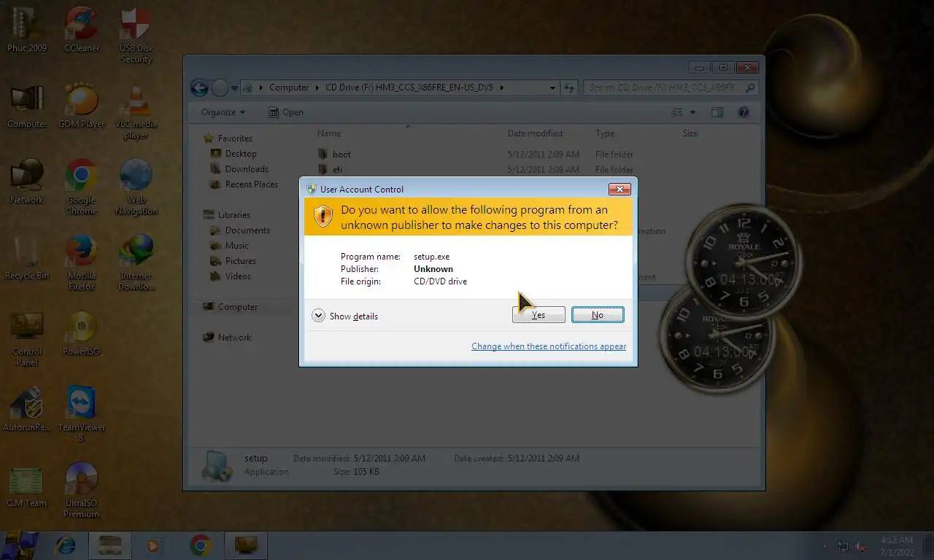Select Videos library

[x=231, y=276]
